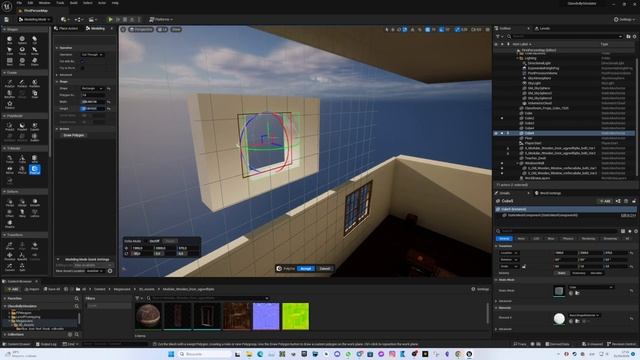Select the Box shape tool
Image resolution: width=640 pixels, height=360 pixels.
(9, 40)
